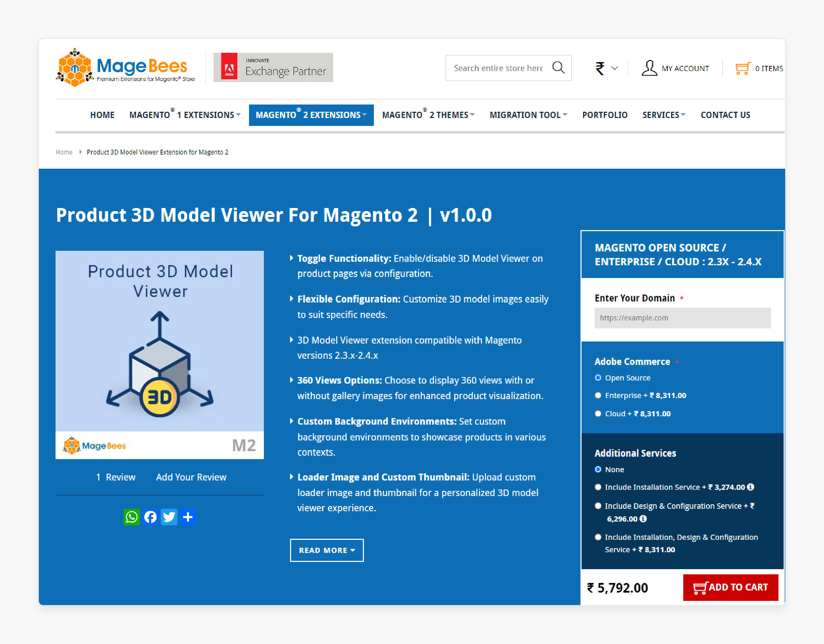Click the rupee currency symbol
This screenshot has height=644, width=824.
click(x=600, y=68)
